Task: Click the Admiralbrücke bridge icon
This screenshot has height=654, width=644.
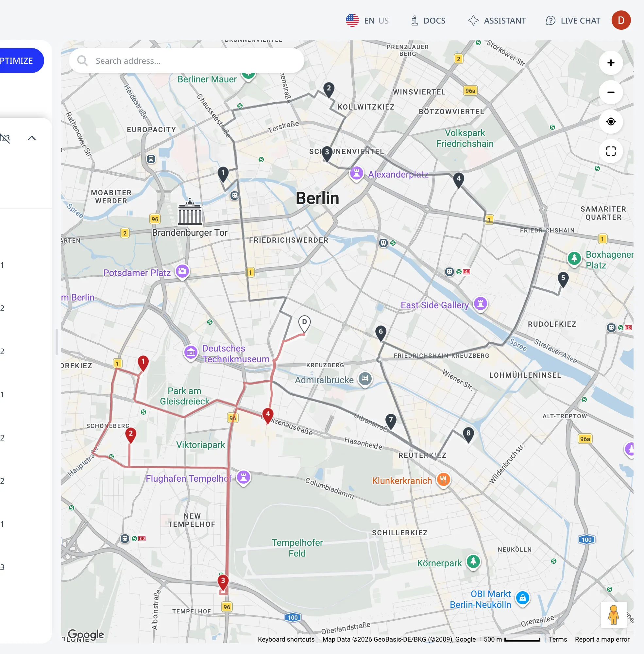Action: coord(365,379)
